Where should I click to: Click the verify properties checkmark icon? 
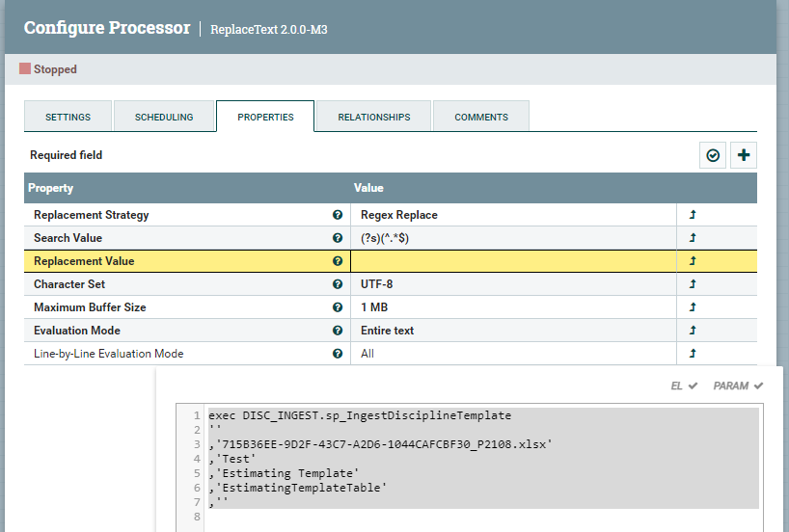pos(713,155)
